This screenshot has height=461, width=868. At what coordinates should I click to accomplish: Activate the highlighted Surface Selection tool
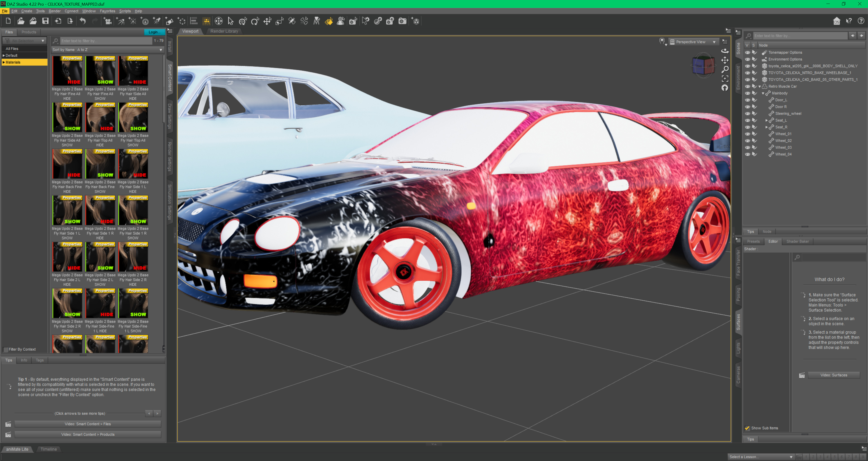tap(328, 21)
